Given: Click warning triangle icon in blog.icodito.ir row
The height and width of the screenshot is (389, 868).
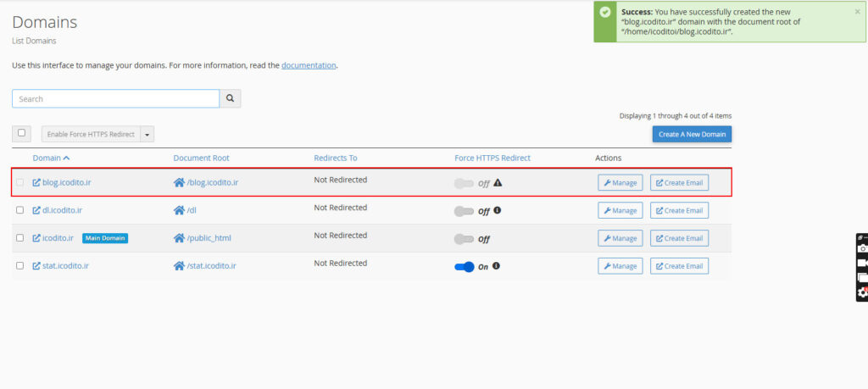Looking at the screenshot, I should [x=498, y=182].
